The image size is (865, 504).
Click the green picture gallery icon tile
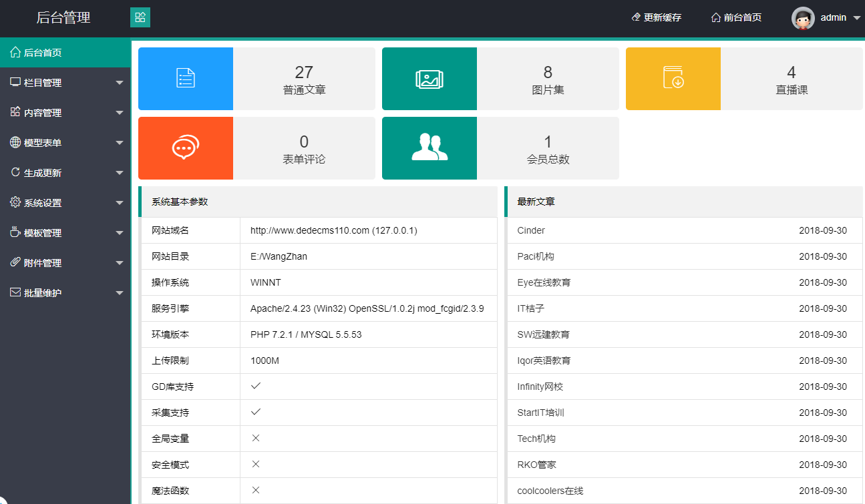pos(429,79)
